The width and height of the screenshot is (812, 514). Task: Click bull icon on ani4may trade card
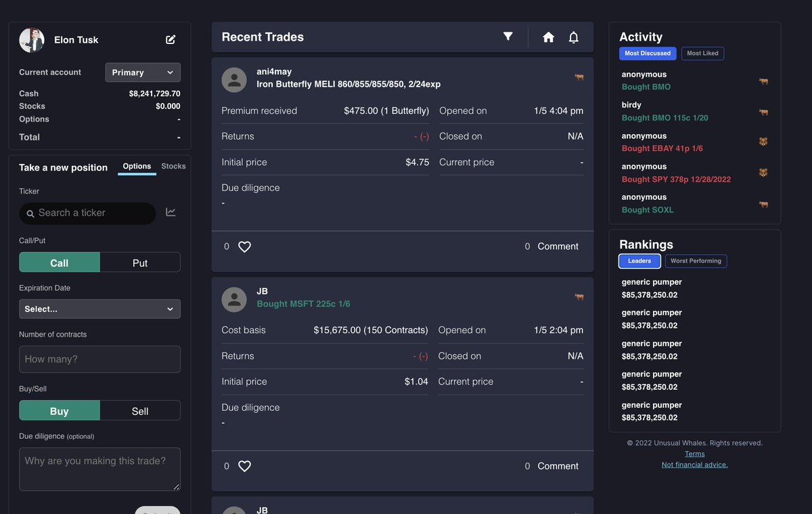point(579,77)
